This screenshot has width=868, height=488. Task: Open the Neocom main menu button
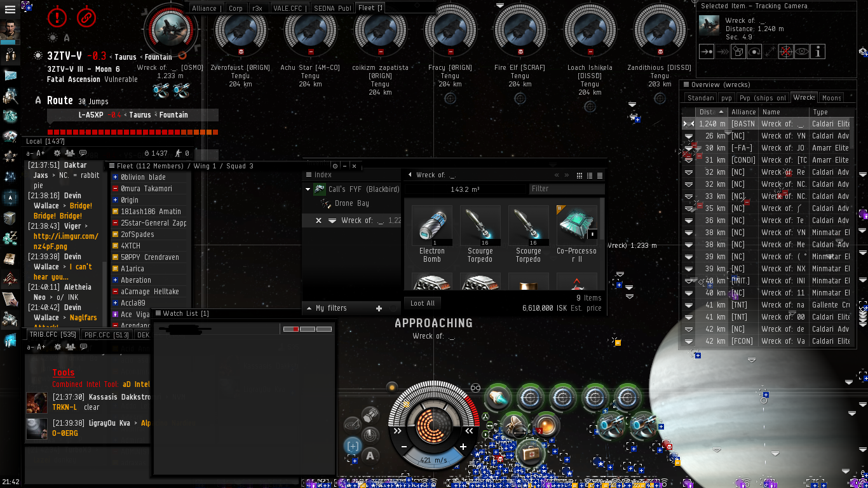click(x=10, y=10)
